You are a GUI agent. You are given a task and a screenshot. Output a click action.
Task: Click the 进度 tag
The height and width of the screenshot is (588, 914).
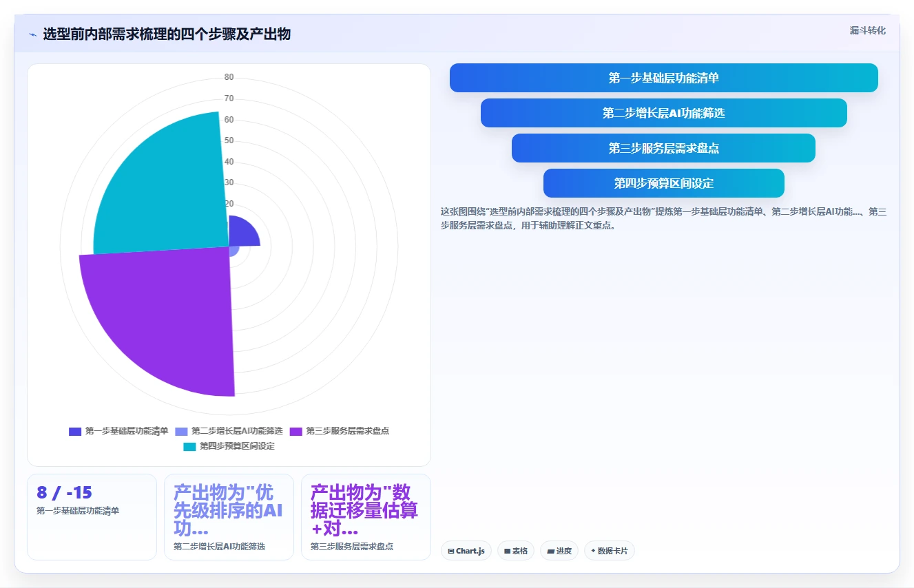point(559,551)
